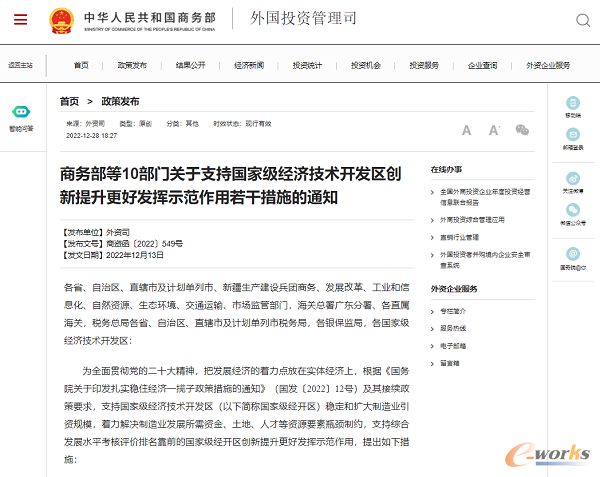Click chevron beside 电子邮箱
Screen dimensions: 600x477
(x=432, y=347)
